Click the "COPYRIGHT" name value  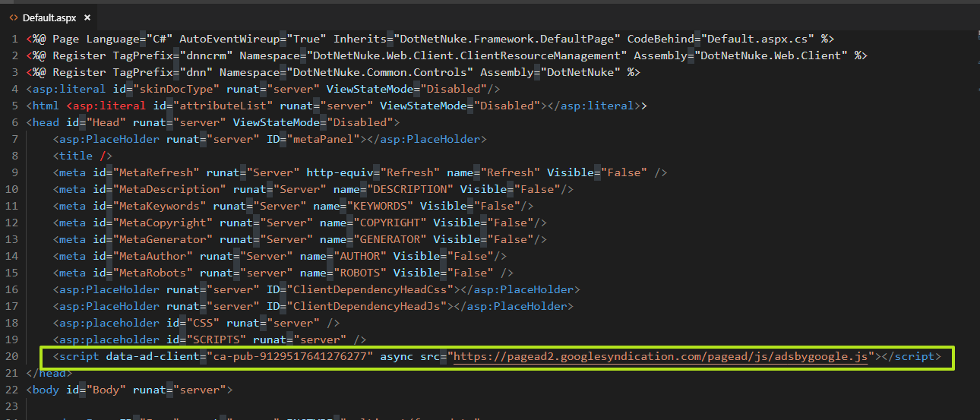click(390, 223)
